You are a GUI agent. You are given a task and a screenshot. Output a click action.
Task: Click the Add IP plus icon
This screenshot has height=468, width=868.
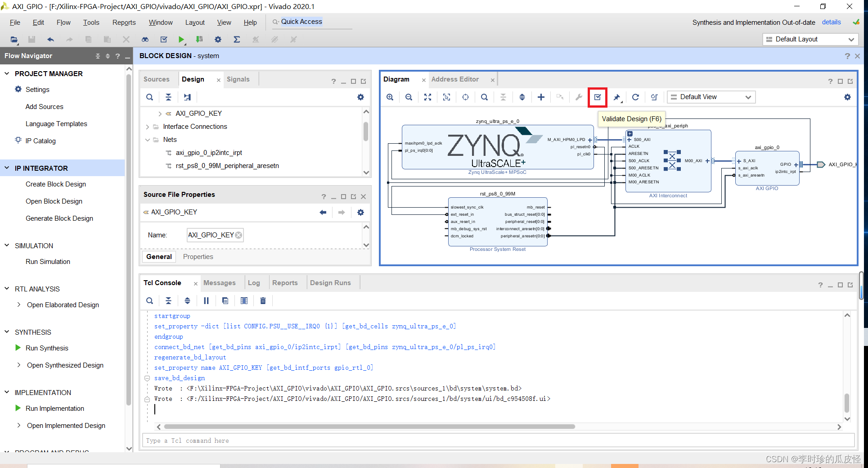click(541, 97)
